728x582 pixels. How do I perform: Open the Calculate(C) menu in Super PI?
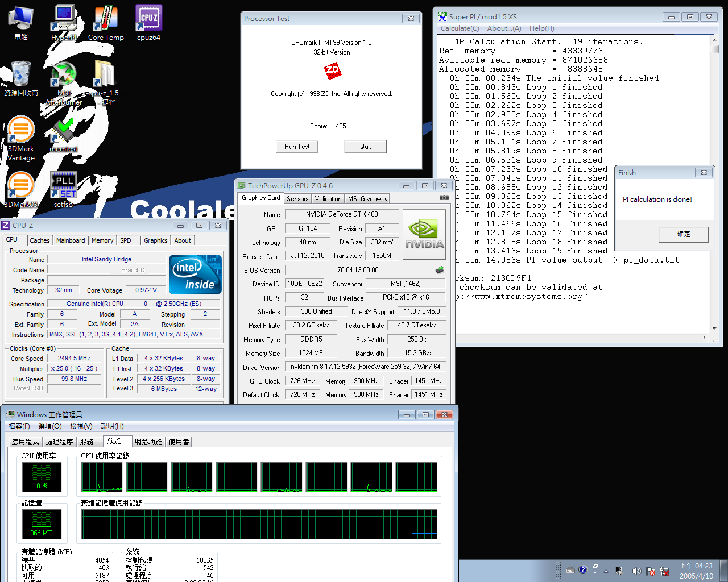(x=460, y=28)
